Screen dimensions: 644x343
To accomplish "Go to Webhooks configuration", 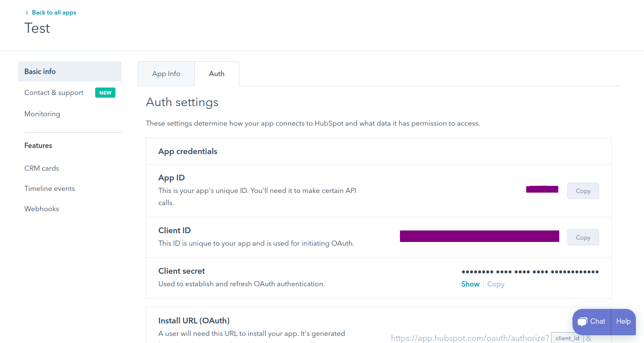I will tap(42, 209).
